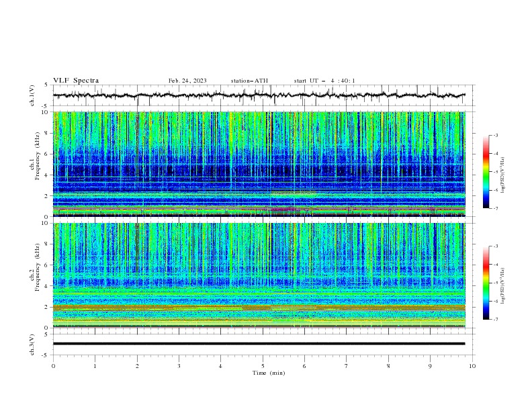
Task: Click the -5 label on ch.2 color bar
Action: (495, 283)
